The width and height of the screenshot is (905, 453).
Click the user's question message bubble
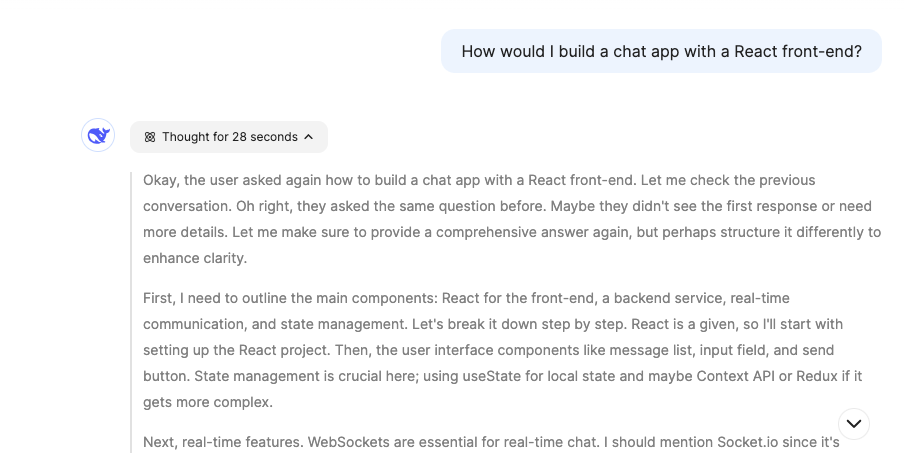click(x=661, y=51)
